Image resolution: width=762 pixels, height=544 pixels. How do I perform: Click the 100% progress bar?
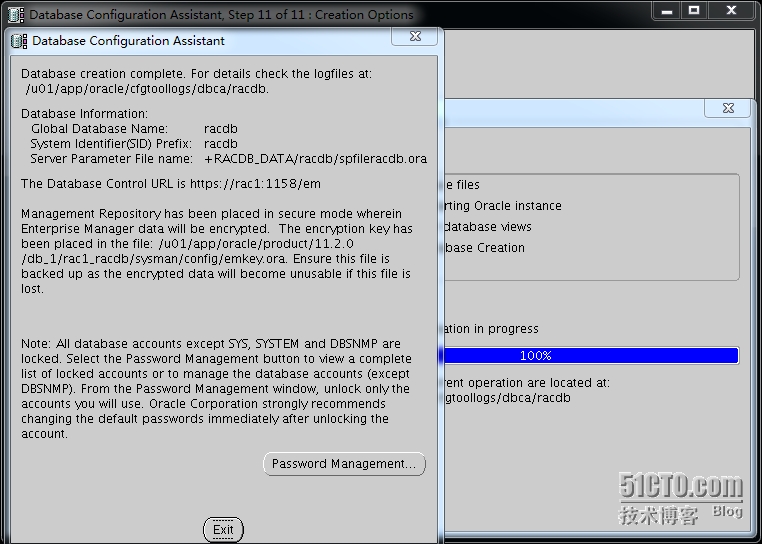[591, 355]
